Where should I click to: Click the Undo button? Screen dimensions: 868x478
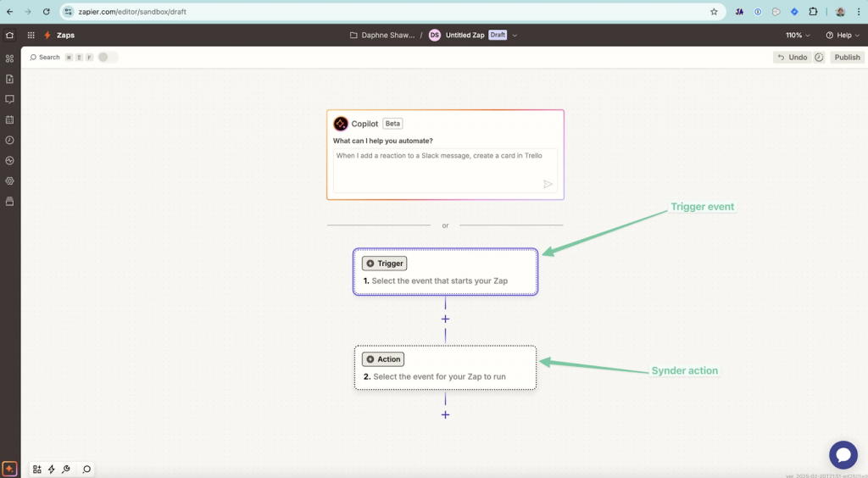pyautogui.click(x=793, y=57)
